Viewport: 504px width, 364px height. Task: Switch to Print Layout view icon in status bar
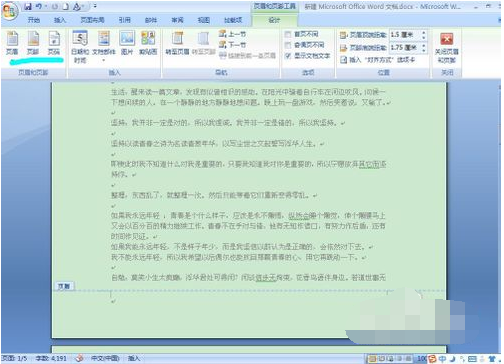[x=372, y=359]
